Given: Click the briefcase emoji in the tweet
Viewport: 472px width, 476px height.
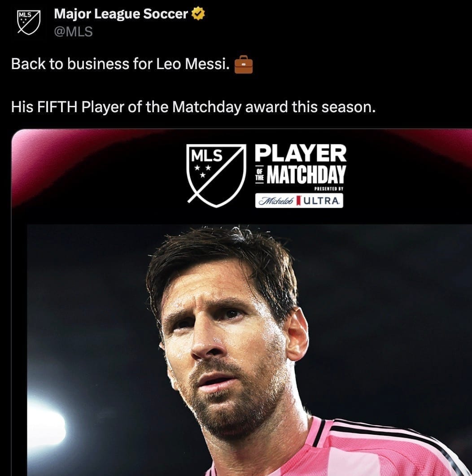Looking at the screenshot, I should [244, 64].
